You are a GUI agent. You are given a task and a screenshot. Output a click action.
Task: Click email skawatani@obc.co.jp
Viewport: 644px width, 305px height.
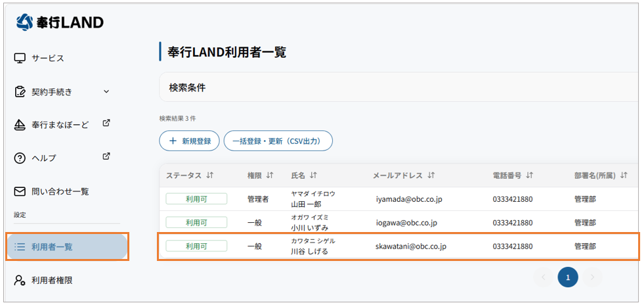point(411,246)
